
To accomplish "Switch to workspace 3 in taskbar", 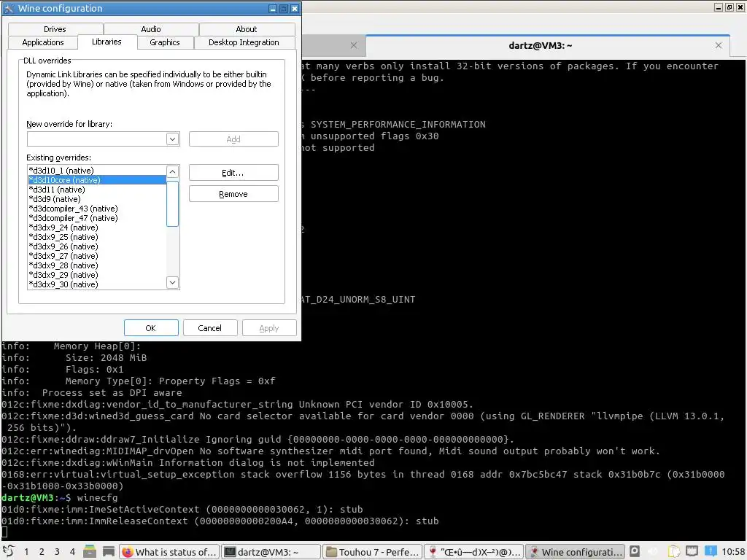I will pyautogui.click(x=57, y=551).
